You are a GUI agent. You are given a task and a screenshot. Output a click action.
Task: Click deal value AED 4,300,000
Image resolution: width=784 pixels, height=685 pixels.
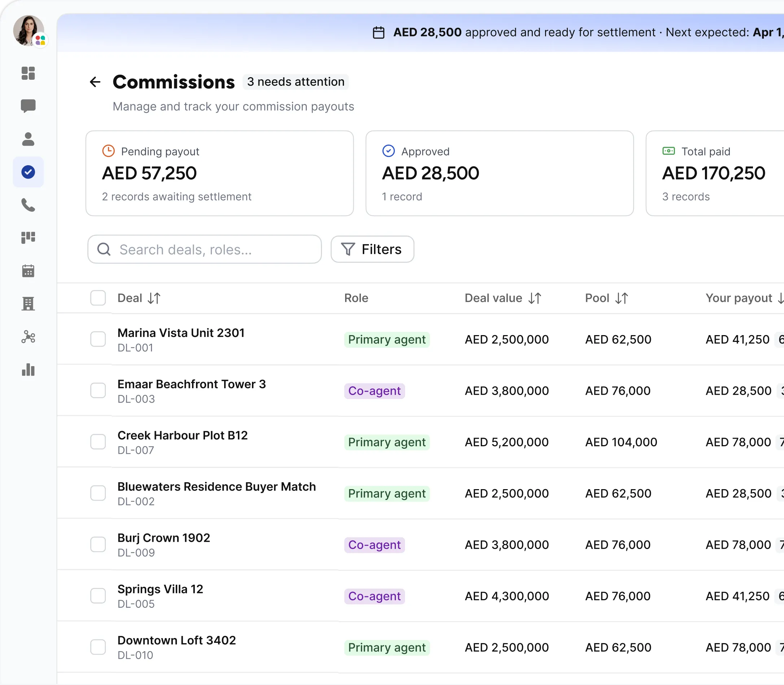[x=507, y=596]
